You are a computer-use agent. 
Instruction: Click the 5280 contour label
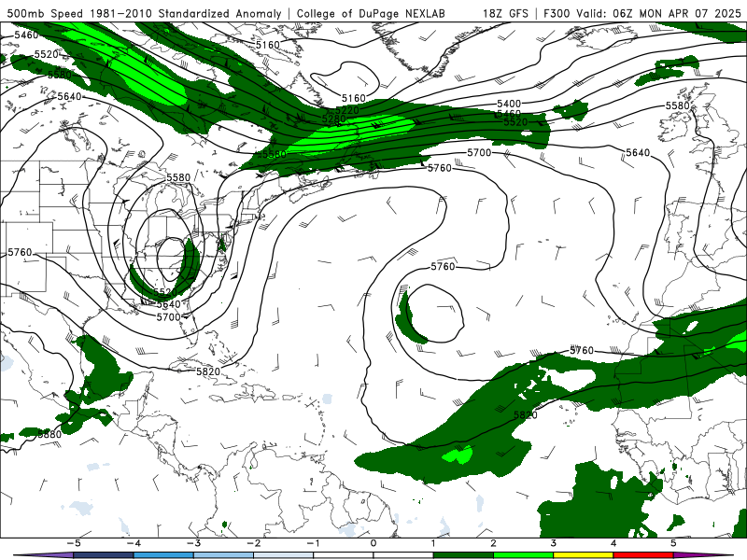tap(333, 119)
